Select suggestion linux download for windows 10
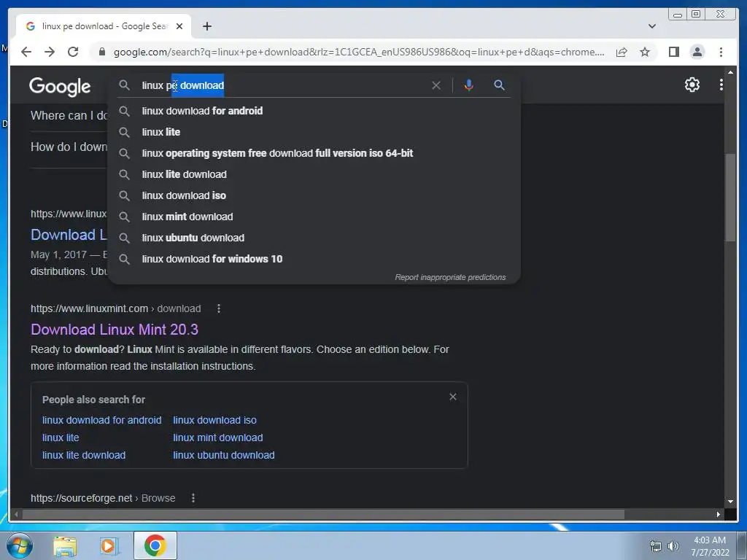The image size is (747, 560). pos(314,259)
